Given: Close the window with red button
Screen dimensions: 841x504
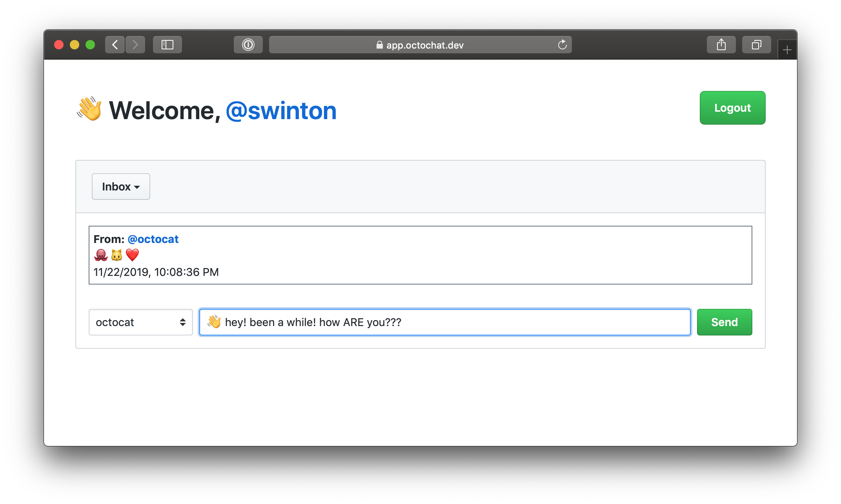Looking at the screenshot, I should [x=59, y=45].
